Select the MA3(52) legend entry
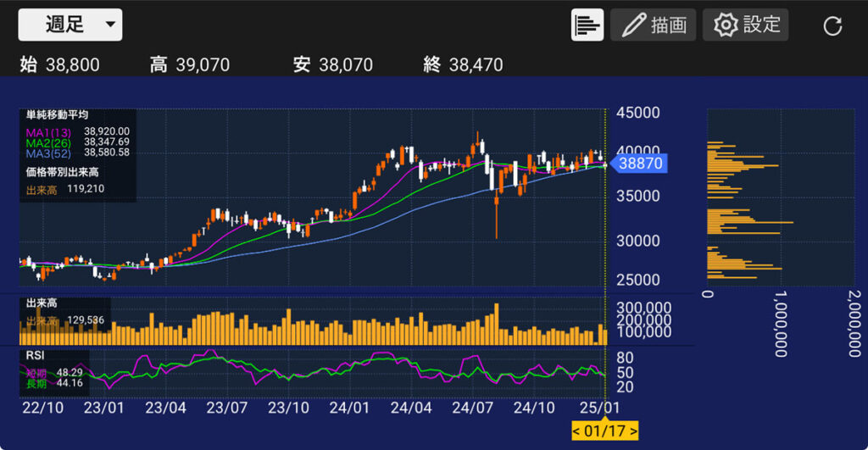Image resolution: width=868 pixels, height=450 pixels. pyautogui.click(x=48, y=153)
